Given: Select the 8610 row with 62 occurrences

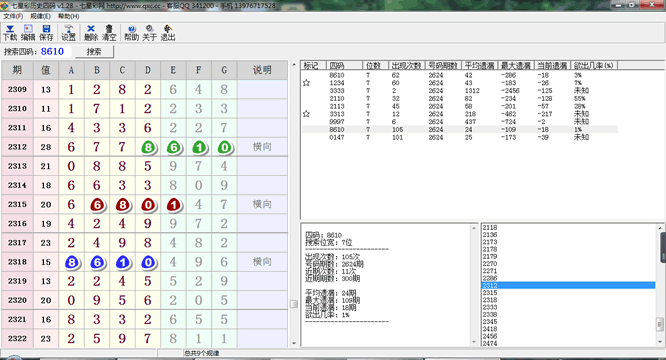Looking at the screenshot, I should pyautogui.click(x=460, y=75).
